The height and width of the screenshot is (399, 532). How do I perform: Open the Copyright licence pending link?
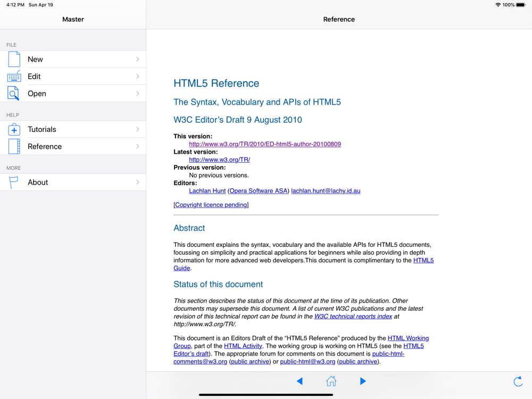click(x=211, y=205)
